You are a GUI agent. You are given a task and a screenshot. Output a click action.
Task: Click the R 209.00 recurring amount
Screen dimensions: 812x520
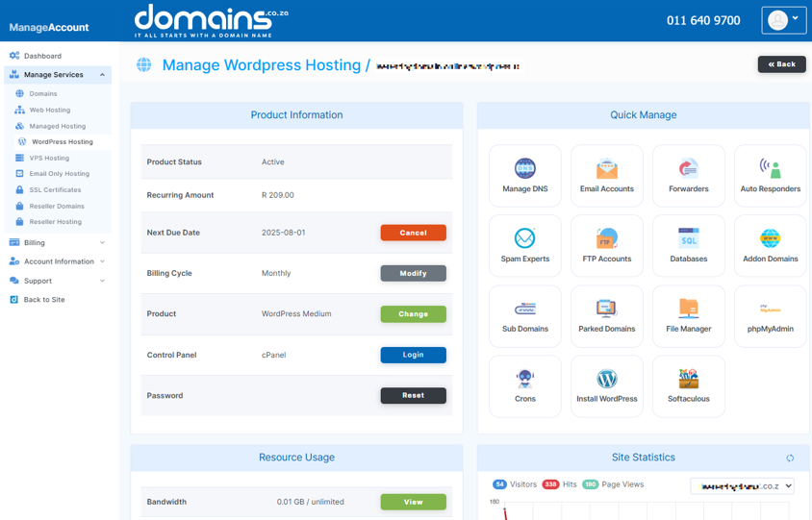[x=278, y=195]
